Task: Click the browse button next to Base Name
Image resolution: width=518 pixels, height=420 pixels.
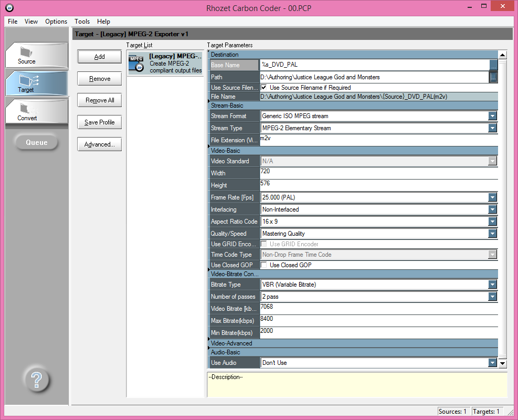Action: click(493, 65)
